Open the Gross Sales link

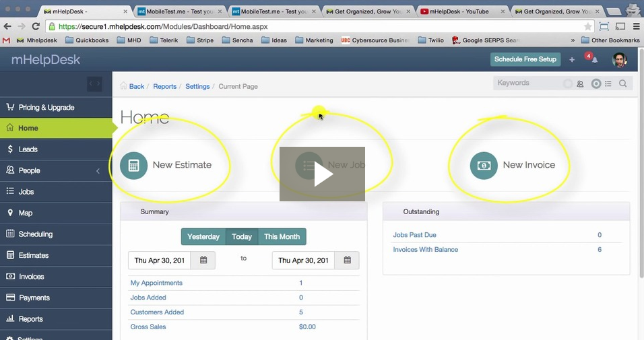(148, 327)
